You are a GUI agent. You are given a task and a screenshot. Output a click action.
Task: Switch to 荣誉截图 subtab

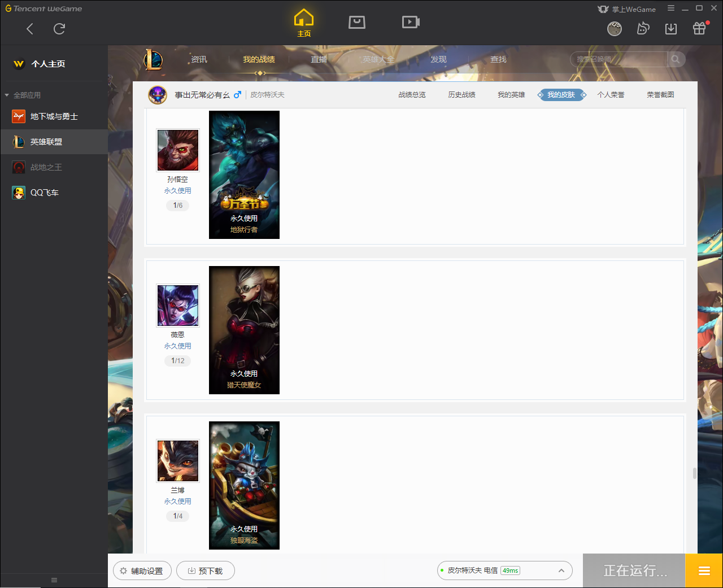(660, 95)
